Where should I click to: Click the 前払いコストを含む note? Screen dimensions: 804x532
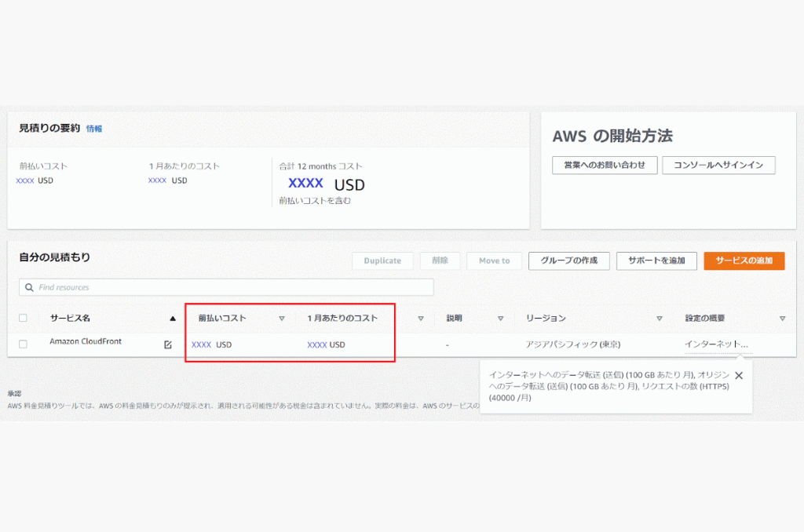[x=315, y=201]
